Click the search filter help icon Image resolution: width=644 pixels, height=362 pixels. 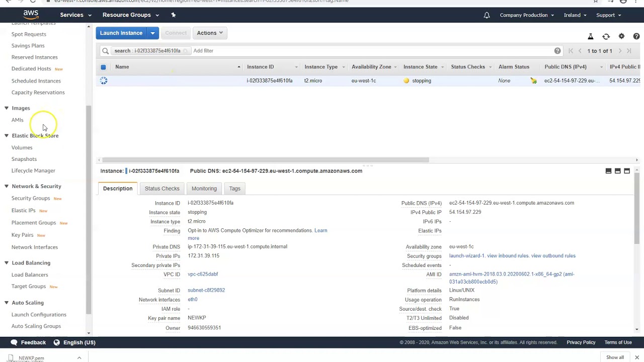(x=557, y=51)
